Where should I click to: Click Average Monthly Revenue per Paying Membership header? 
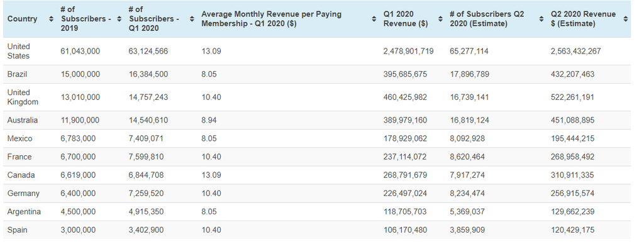(272, 19)
